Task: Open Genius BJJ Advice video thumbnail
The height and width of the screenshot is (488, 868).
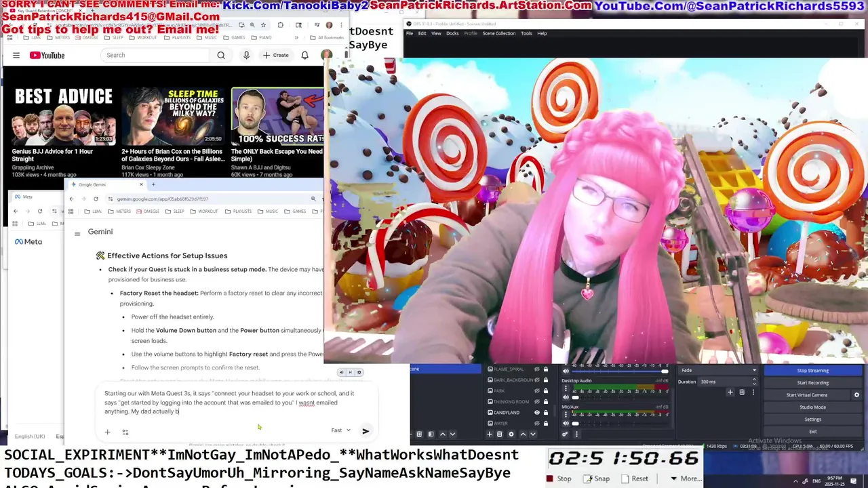Action: (x=63, y=116)
